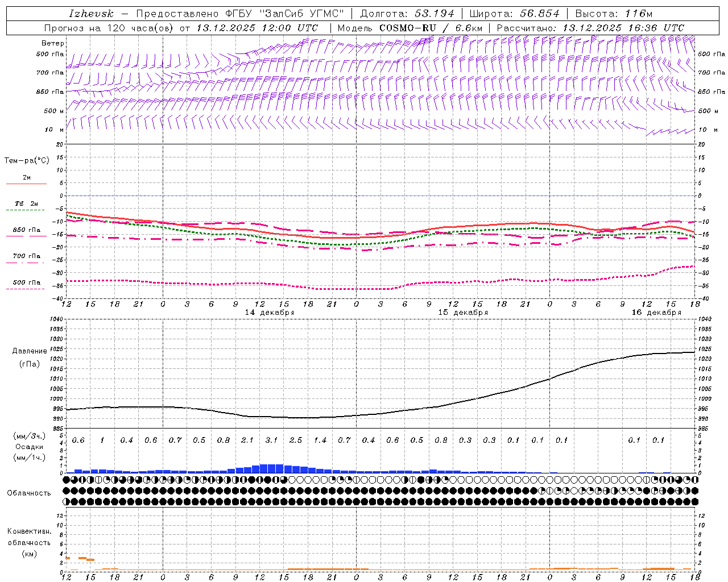The image size is (728, 582).
Task: Click the solid line sample above '2м' legend
Action: (26, 184)
